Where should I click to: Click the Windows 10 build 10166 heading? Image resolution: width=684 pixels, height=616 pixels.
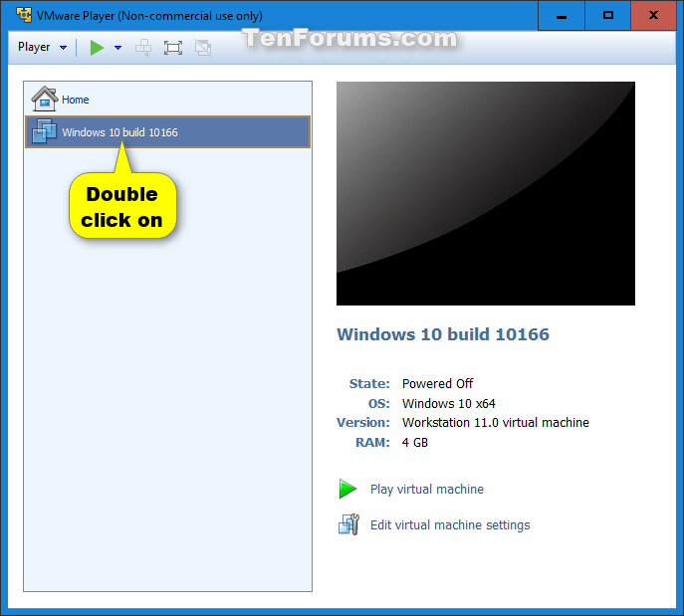pos(443,334)
